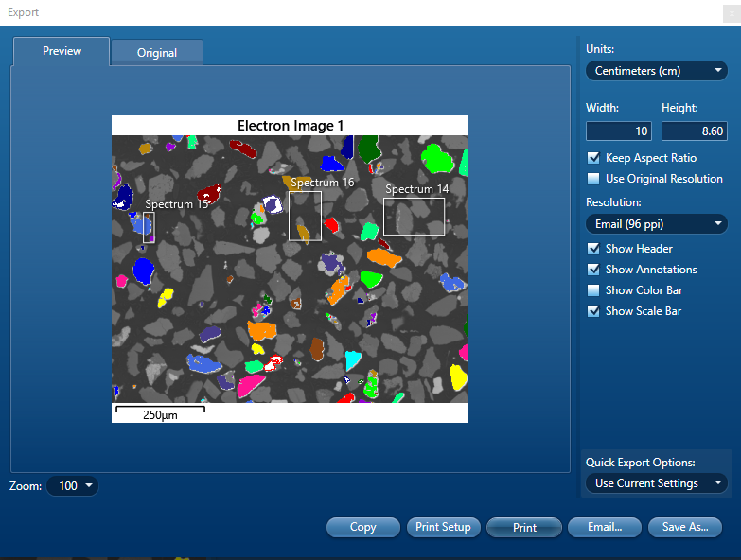Switch to the Original tab

tap(157, 53)
